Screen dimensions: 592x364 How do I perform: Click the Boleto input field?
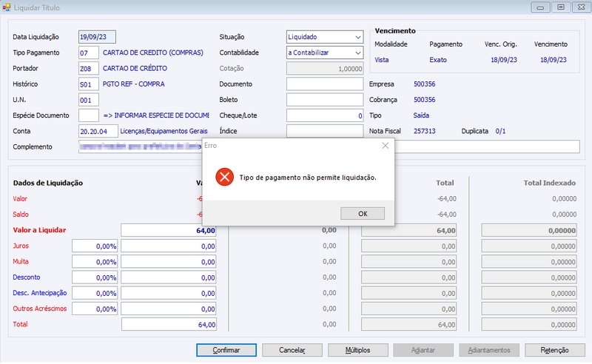point(325,100)
